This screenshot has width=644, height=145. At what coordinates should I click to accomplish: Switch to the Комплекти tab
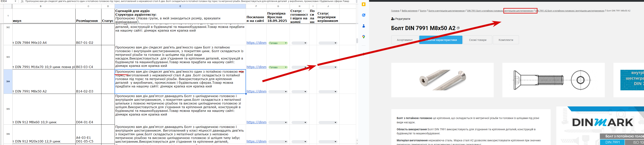(x=506, y=40)
